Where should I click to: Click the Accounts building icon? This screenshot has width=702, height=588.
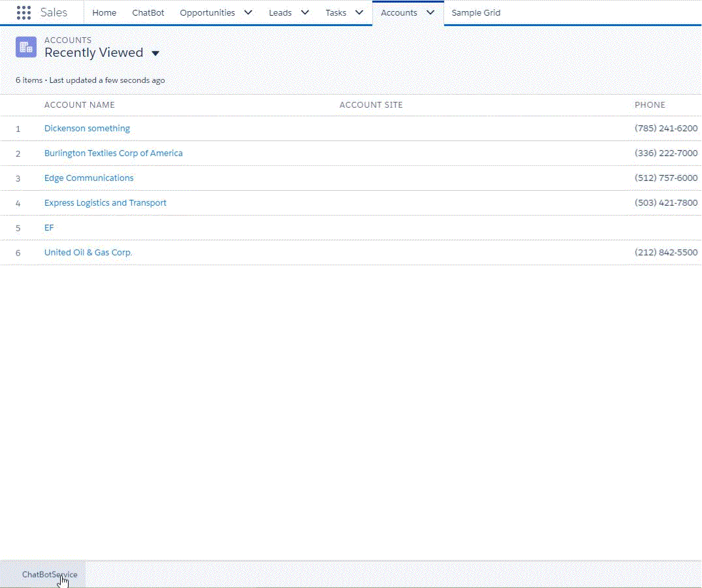pyautogui.click(x=26, y=47)
